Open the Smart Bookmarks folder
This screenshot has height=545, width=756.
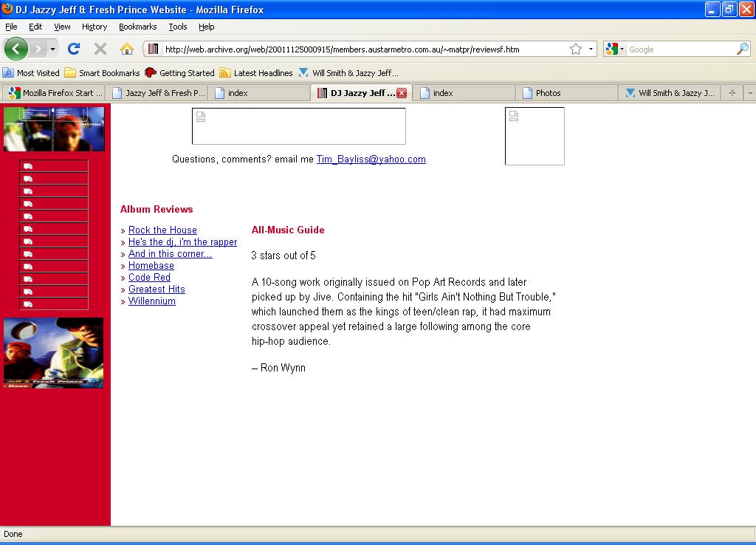pos(102,73)
